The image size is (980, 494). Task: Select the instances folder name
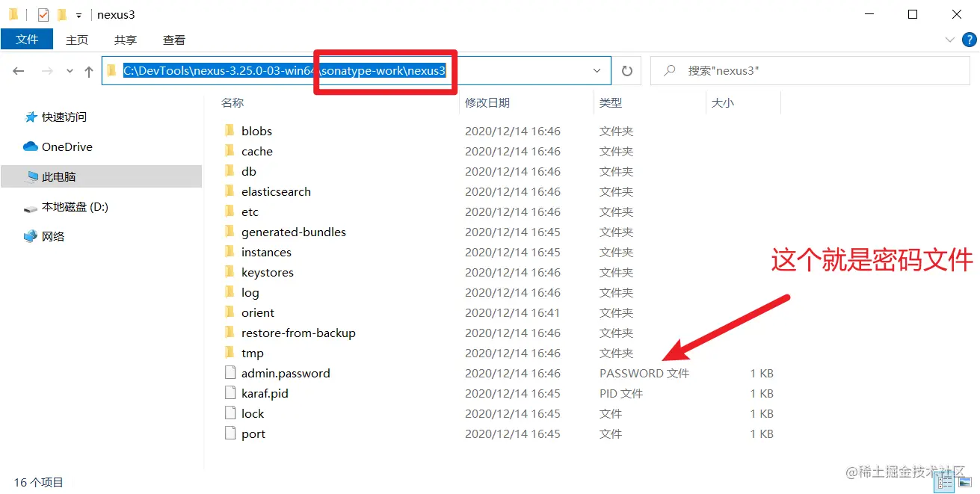(x=266, y=252)
